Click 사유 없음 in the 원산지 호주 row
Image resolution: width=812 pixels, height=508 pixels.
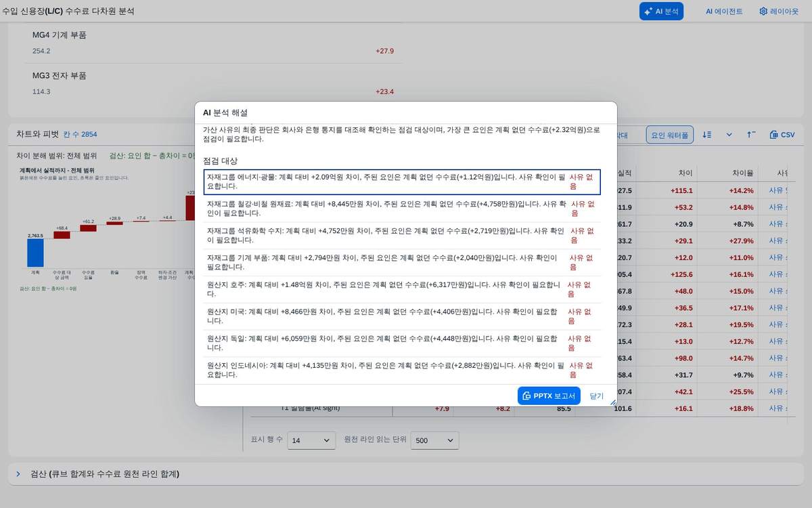tap(580, 289)
